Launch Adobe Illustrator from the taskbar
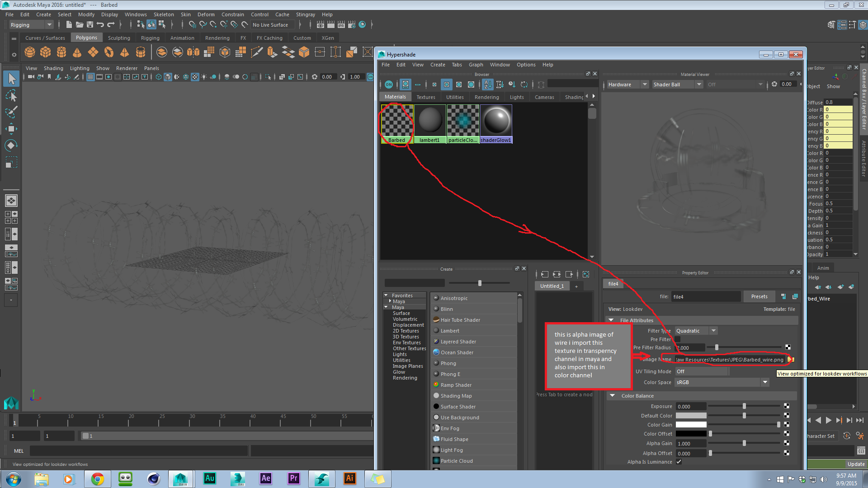Viewport: 868px width, 488px height. point(349,479)
